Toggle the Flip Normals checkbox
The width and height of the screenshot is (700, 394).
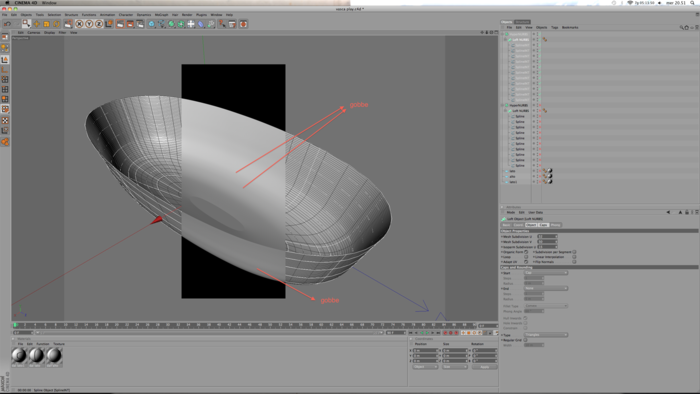[574, 262]
